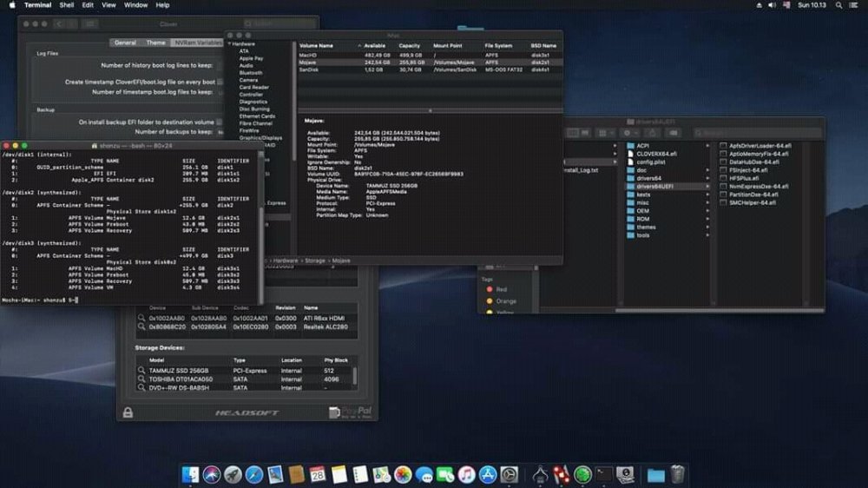The image size is (868, 488).
Task: Expand tools folder arrow in Finder
Action: (707, 235)
